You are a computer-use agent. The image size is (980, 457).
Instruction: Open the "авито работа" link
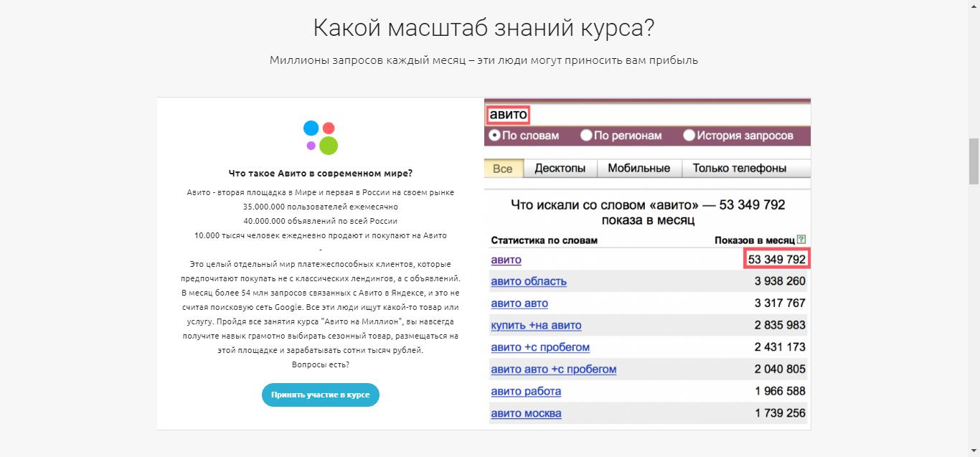point(526,391)
